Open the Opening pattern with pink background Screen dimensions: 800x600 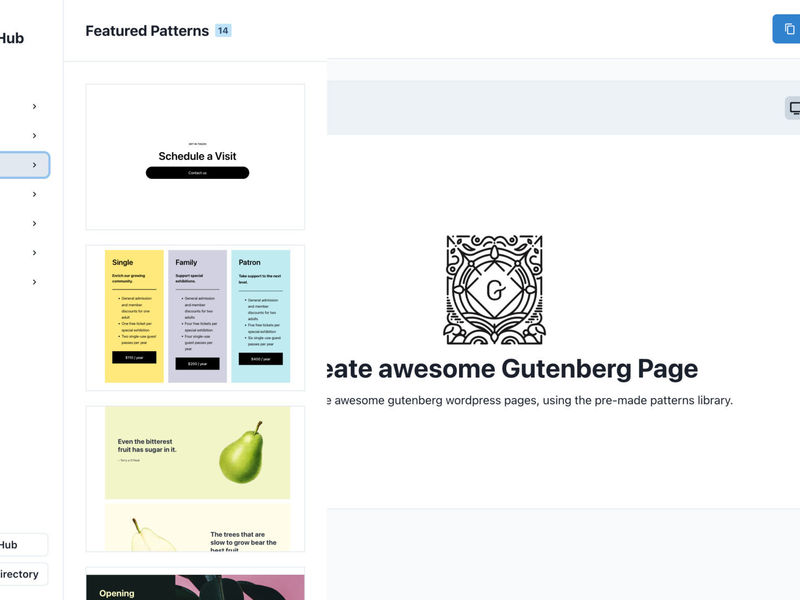click(x=195, y=585)
